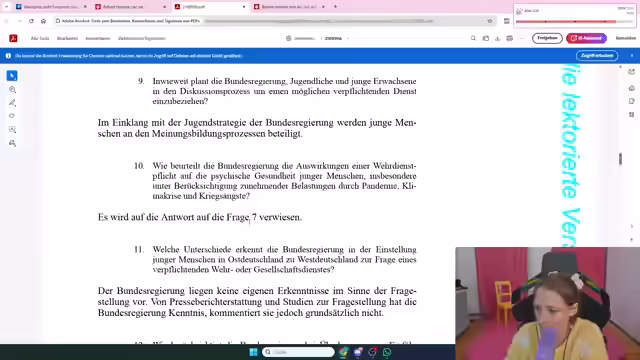Click the Anmelden link
This screenshot has height=360, width=640.
[626, 38]
